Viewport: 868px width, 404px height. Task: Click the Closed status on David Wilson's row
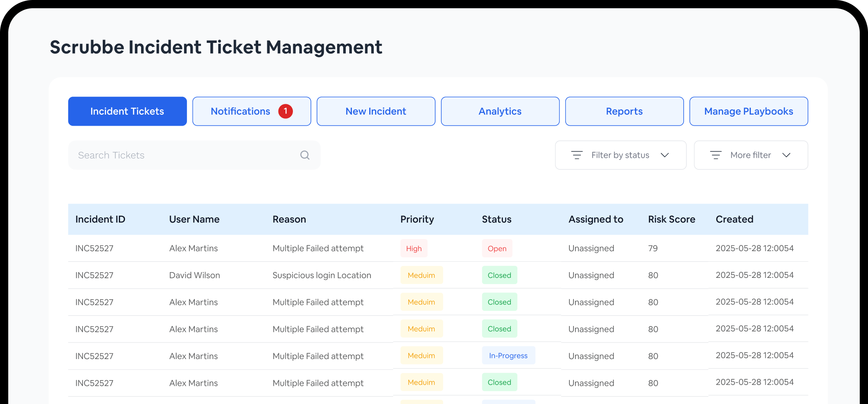click(x=499, y=275)
